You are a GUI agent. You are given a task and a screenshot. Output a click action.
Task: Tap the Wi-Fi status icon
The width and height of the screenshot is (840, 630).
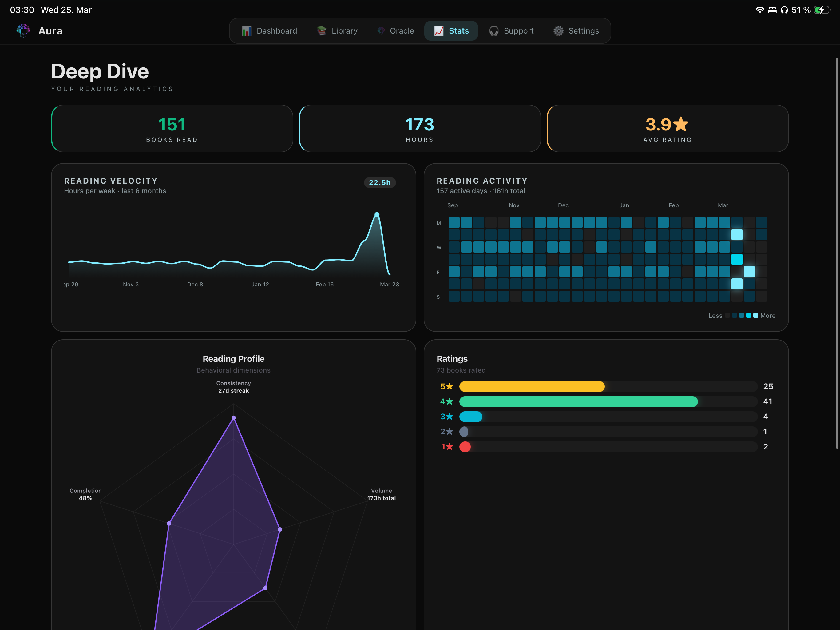coord(759,10)
